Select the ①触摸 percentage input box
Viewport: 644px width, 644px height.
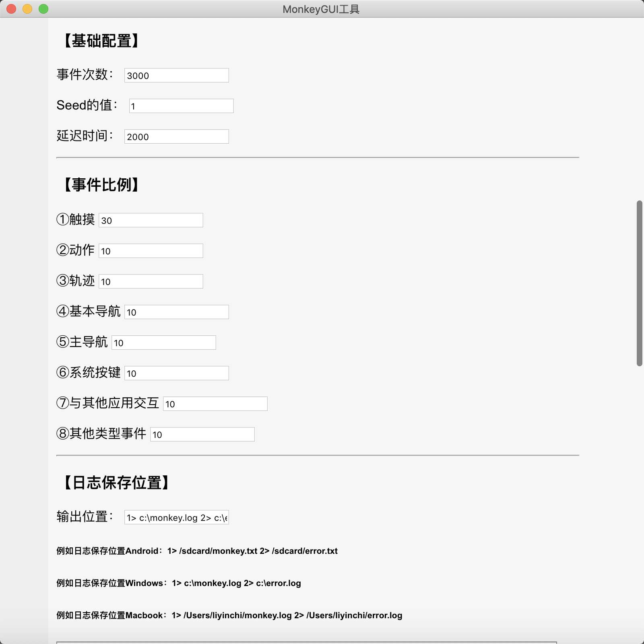(x=151, y=220)
